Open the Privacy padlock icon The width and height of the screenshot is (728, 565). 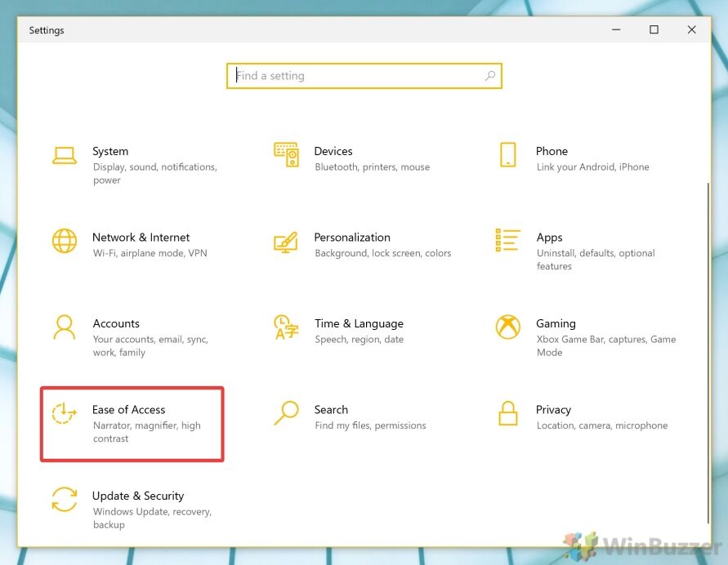tap(508, 413)
